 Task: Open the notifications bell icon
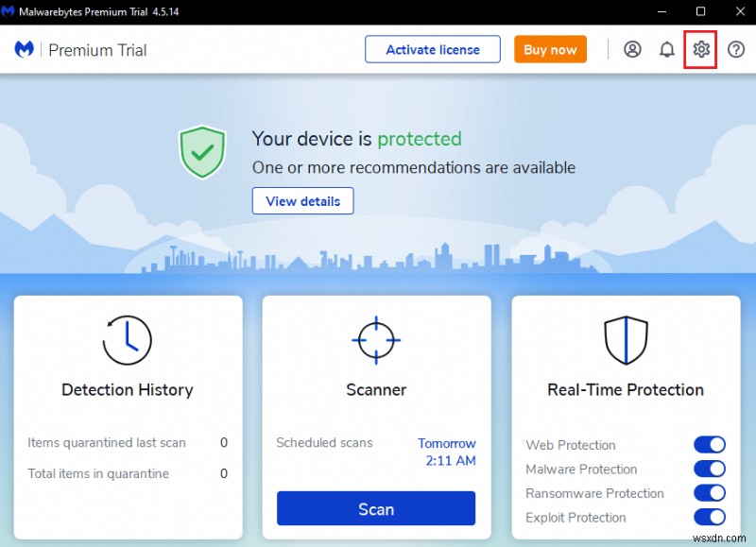point(666,49)
